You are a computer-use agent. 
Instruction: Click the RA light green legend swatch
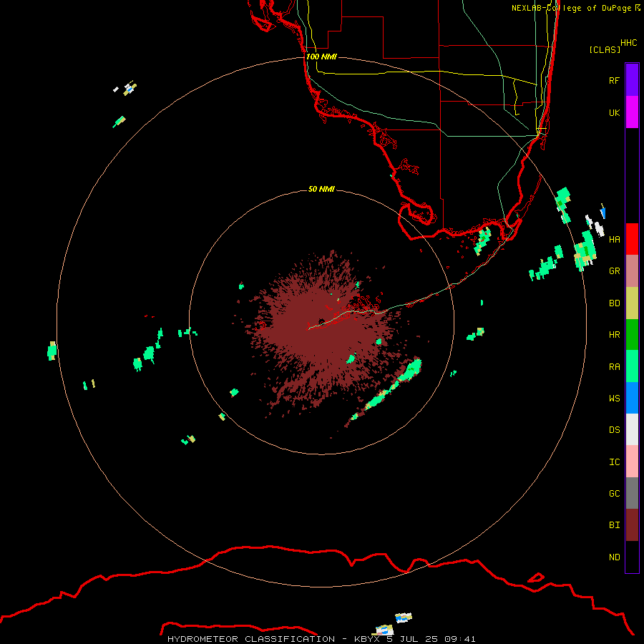pos(632,366)
